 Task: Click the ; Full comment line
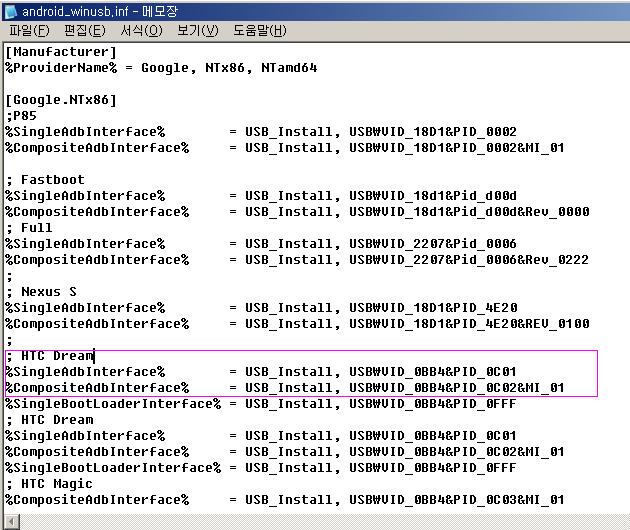pos(29,228)
